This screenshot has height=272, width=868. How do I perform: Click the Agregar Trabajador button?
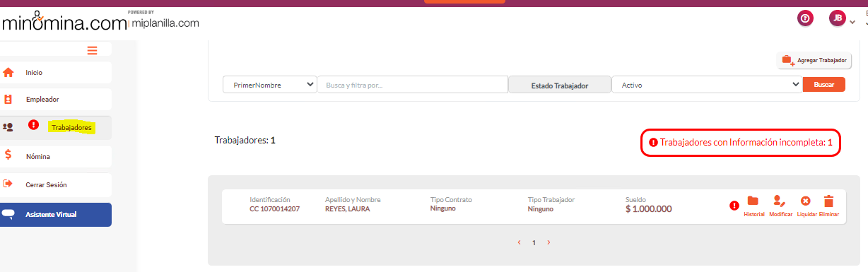coord(814,61)
